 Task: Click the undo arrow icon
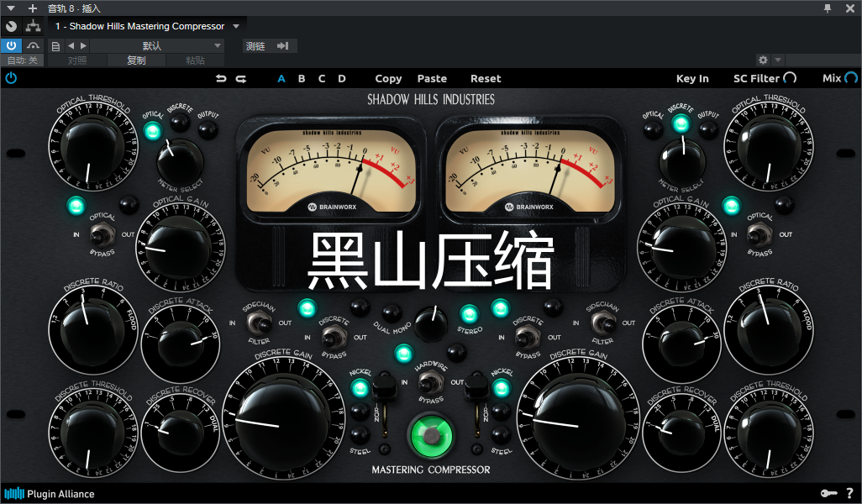coord(221,79)
